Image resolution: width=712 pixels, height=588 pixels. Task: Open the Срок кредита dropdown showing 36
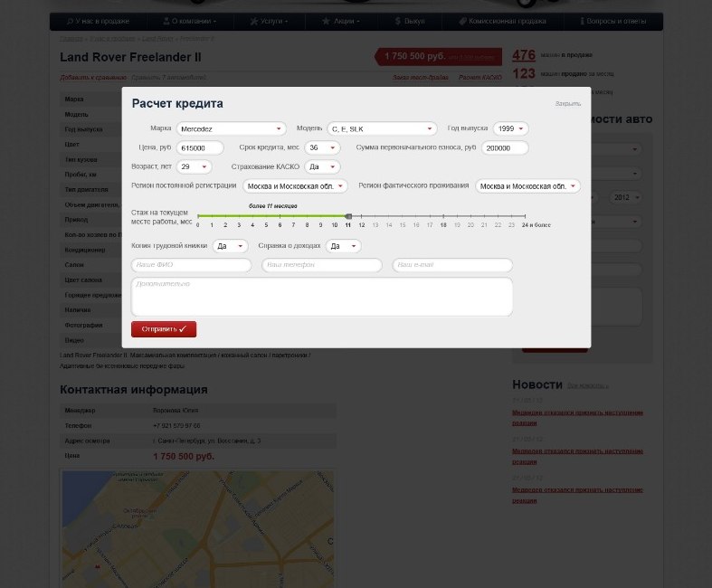pyautogui.click(x=322, y=148)
